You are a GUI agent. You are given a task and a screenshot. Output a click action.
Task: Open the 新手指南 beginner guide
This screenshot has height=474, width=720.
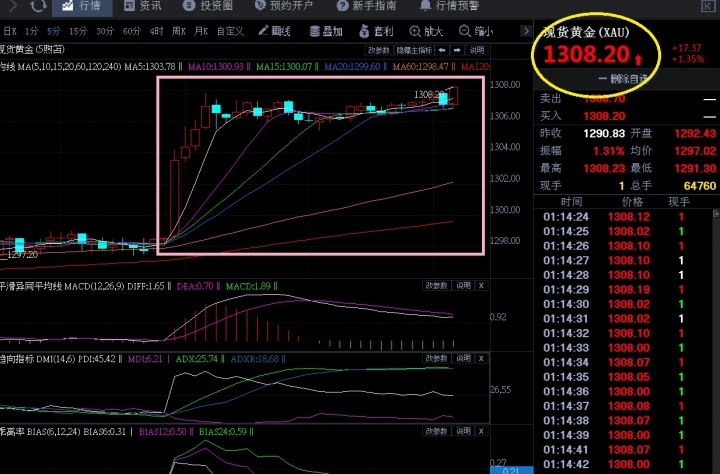pyautogui.click(x=365, y=6)
